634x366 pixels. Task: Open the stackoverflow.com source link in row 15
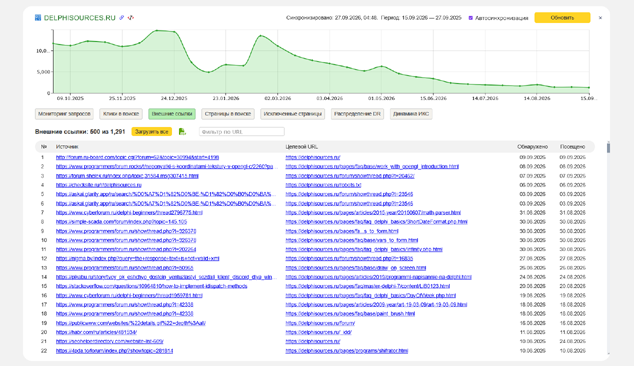(x=151, y=286)
